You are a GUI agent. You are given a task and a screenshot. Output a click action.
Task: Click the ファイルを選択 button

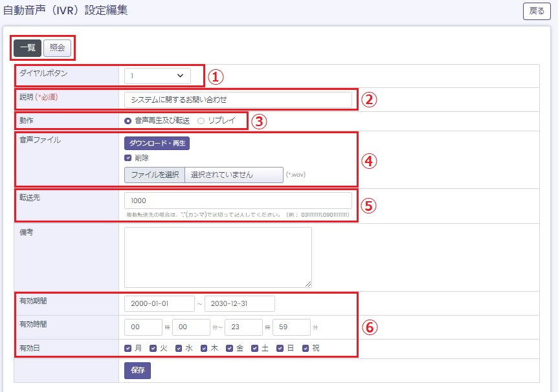(x=155, y=175)
